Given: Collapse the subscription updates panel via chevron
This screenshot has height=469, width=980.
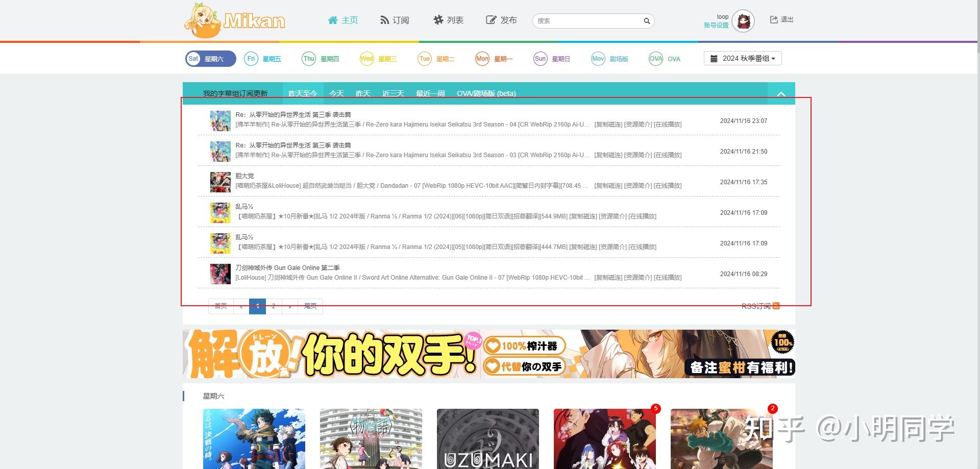Looking at the screenshot, I should click(x=780, y=94).
